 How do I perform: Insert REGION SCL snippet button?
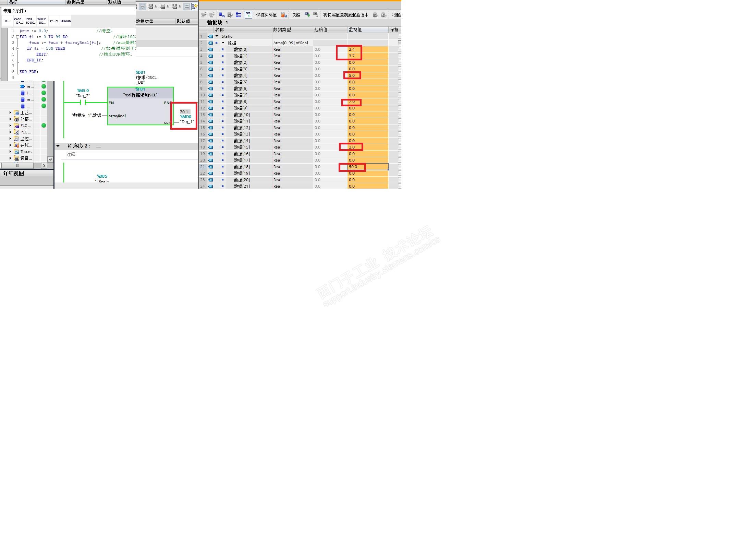(x=66, y=21)
